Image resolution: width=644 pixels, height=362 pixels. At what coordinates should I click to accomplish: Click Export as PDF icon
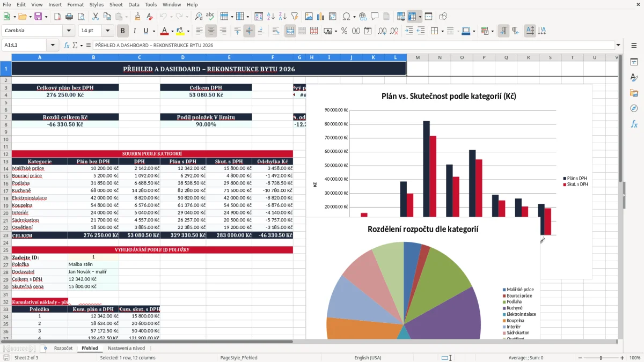(x=58, y=17)
